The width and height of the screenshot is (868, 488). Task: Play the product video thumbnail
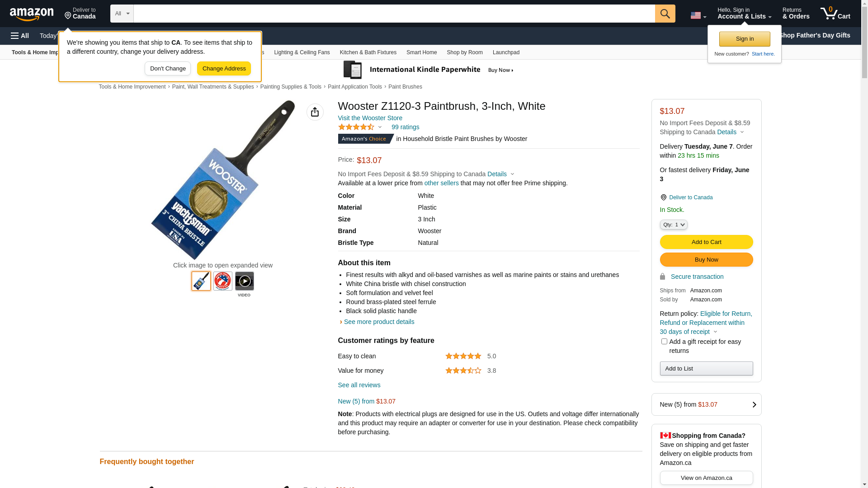245,281
